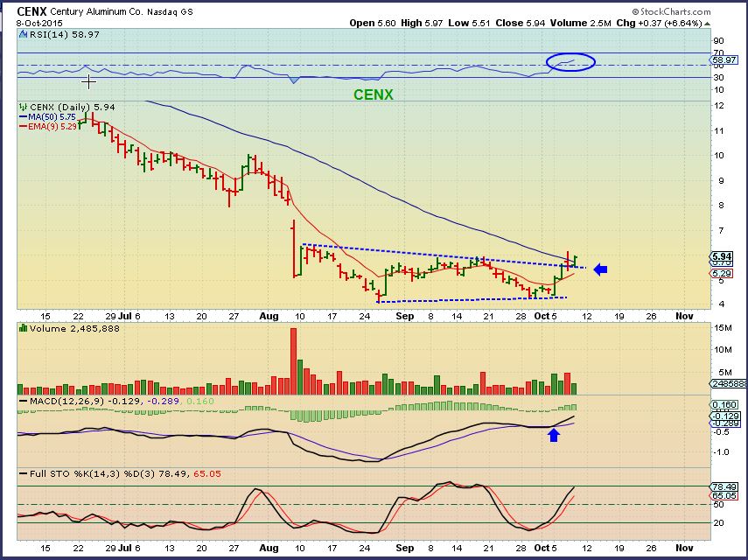Click the Volume 2,485,888 panel label

tap(74, 328)
